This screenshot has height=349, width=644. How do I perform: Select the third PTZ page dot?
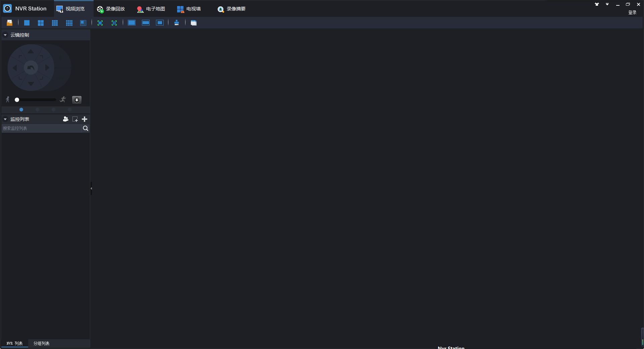pyautogui.click(x=53, y=110)
